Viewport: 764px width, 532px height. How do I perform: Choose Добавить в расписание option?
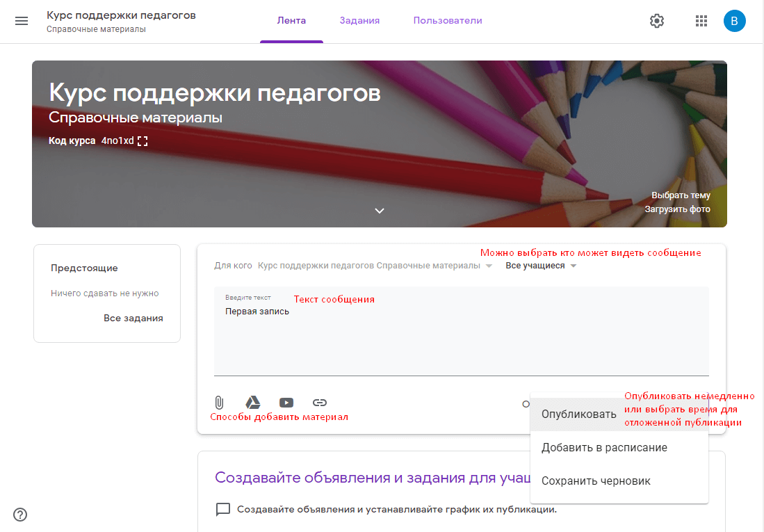619,448
